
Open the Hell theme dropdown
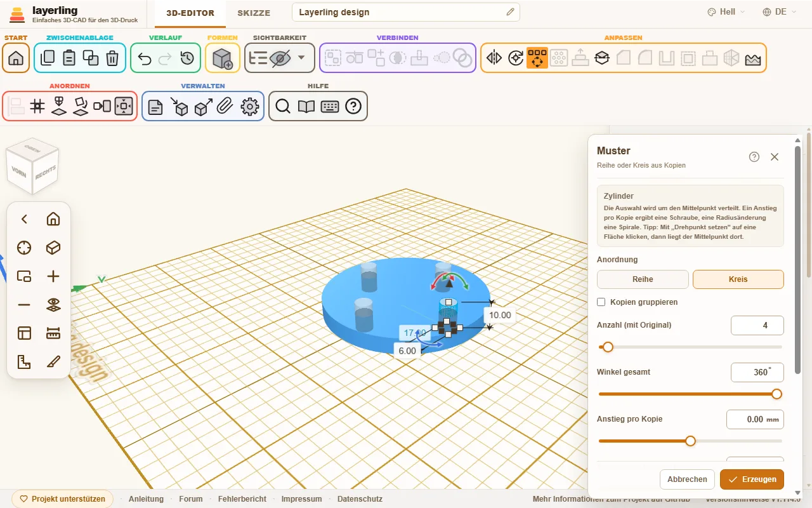coord(726,12)
